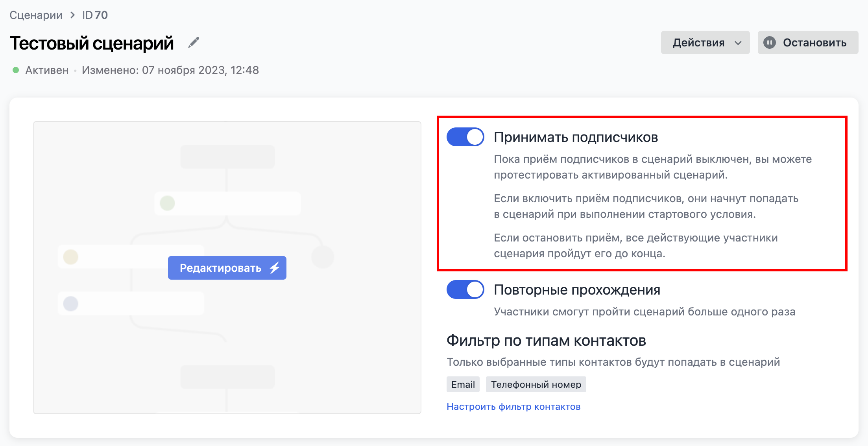Click the Фильтр по типам контактов heading
This screenshot has width=868, height=446.
click(x=546, y=340)
